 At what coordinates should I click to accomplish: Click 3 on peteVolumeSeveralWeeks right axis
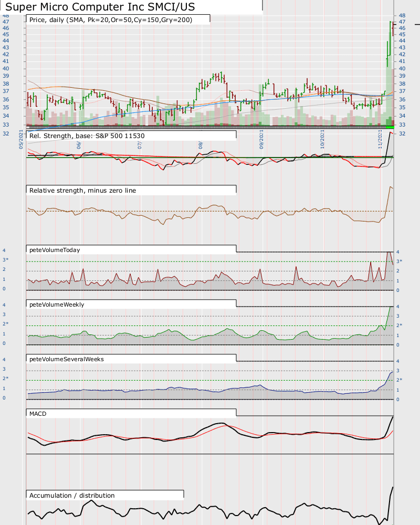tap(398, 371)
